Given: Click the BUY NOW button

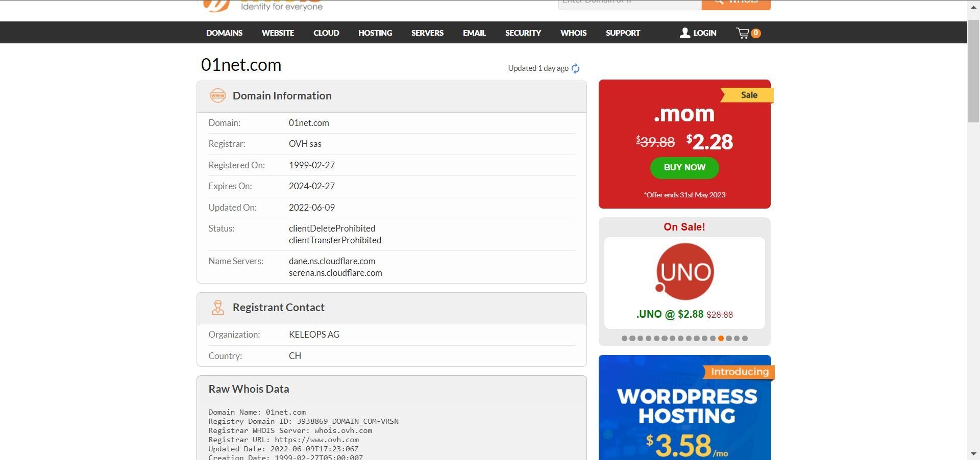Looking at the screenshot, I should (684, 168).
